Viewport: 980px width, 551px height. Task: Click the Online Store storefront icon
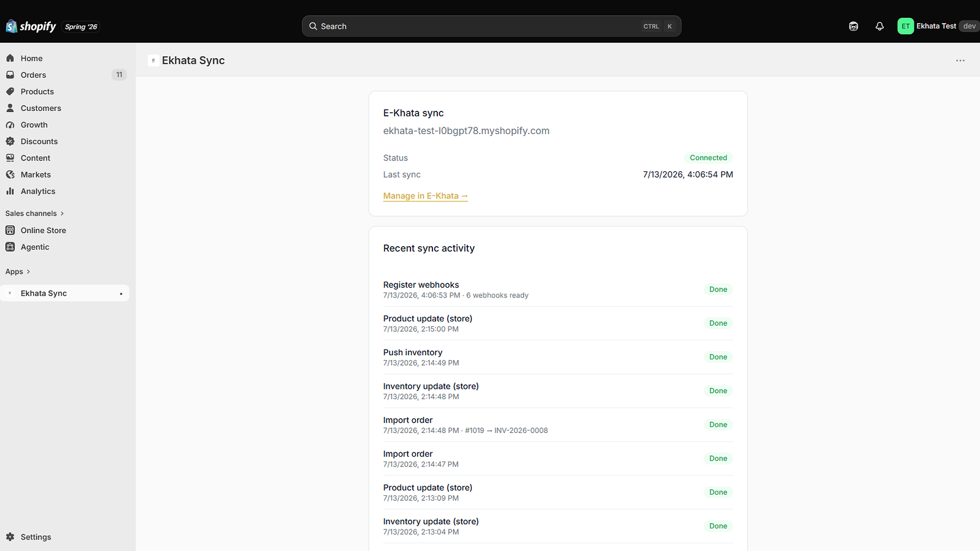pos(10,230)
